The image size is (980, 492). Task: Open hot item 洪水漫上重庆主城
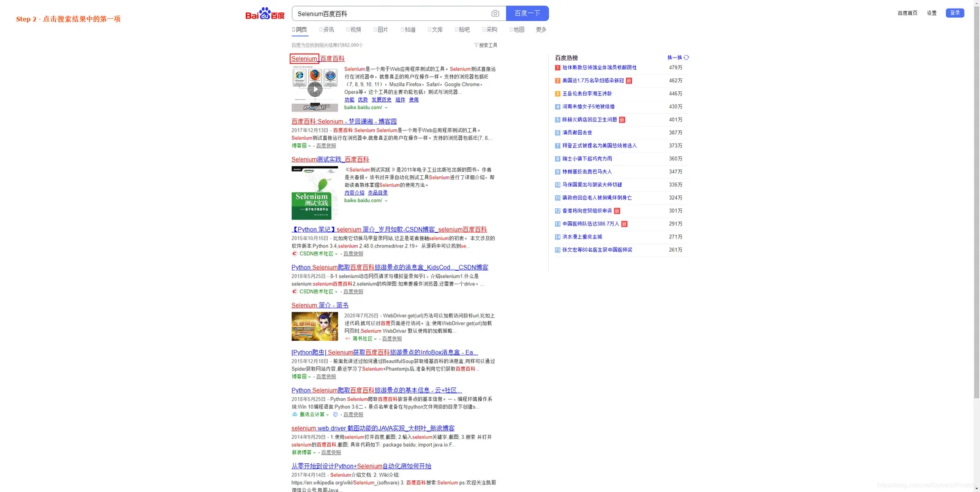(x=582, y=237)
